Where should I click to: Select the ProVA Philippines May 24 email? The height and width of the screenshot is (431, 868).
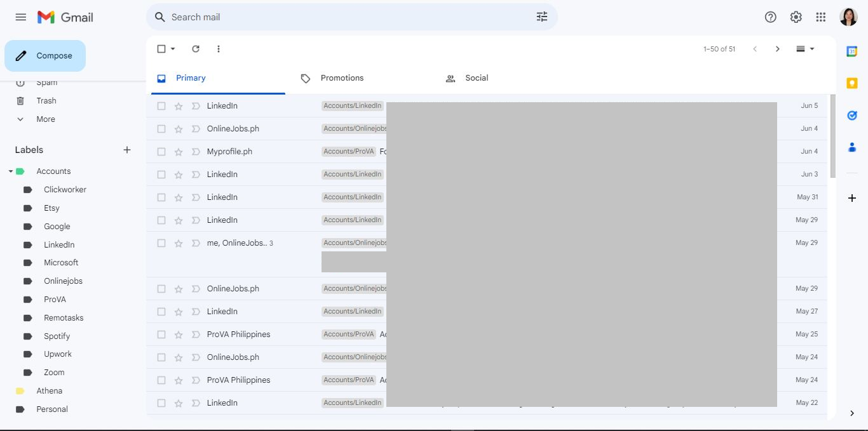click(161, 380)
